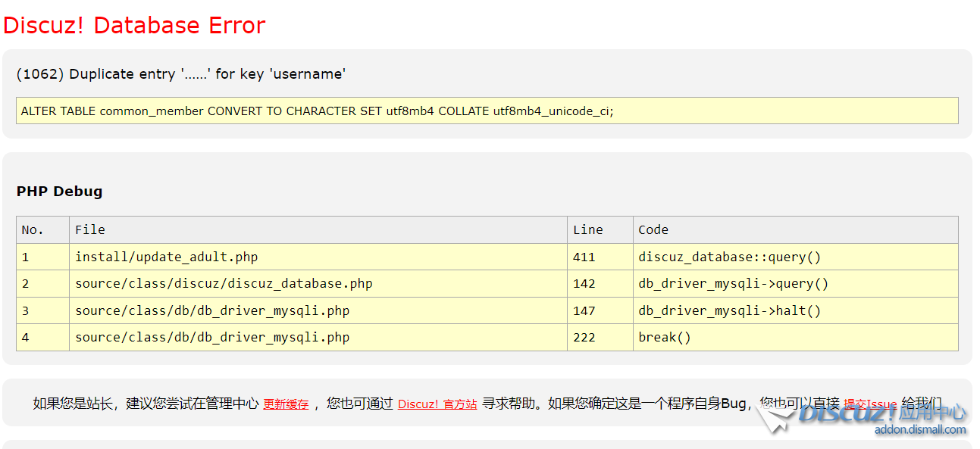
Task: Click the db_driver_mysqli->halt() code cell
Action: [x=729, y=311]
